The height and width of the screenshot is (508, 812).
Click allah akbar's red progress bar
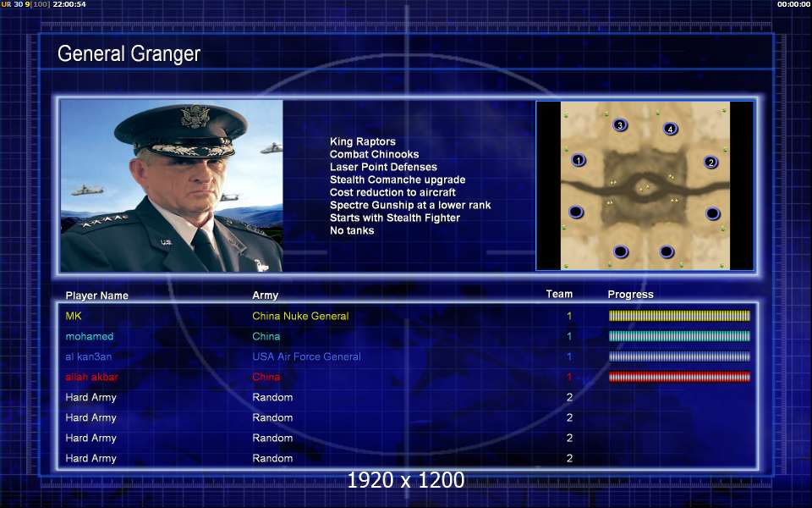(679, 377)
